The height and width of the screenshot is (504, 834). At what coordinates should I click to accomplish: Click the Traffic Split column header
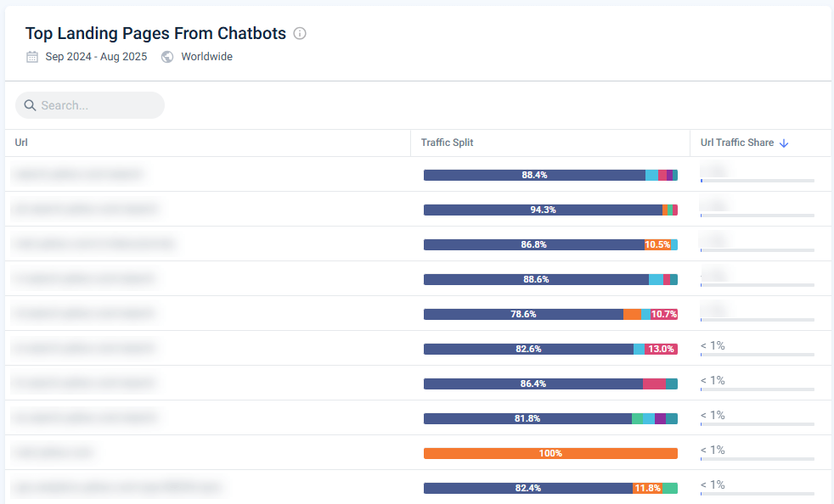(x=447, y=143)
